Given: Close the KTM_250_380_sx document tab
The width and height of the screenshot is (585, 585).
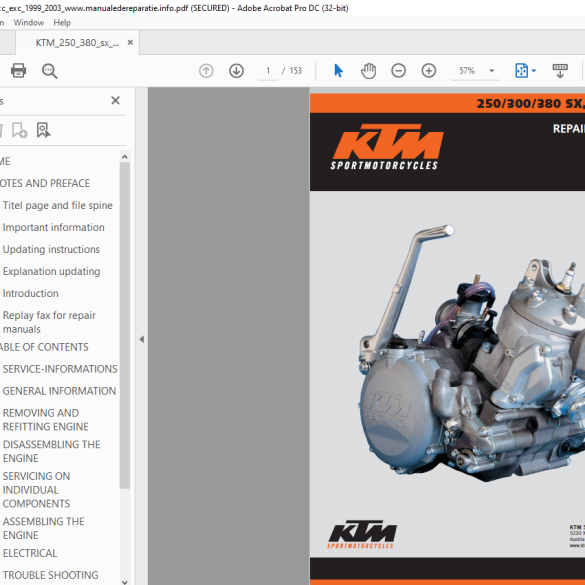Looking at the screenshot, I should [x=130, y=43].
